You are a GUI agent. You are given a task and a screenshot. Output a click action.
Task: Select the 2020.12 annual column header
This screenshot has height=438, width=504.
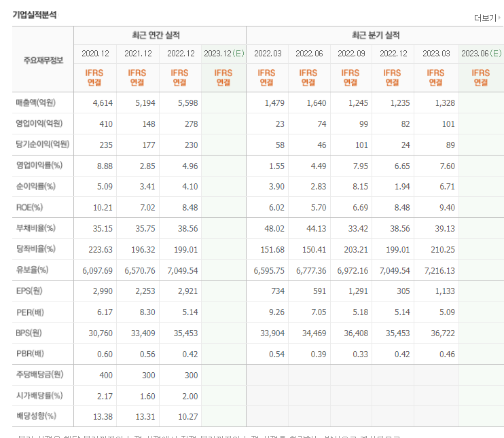point(95,54)
